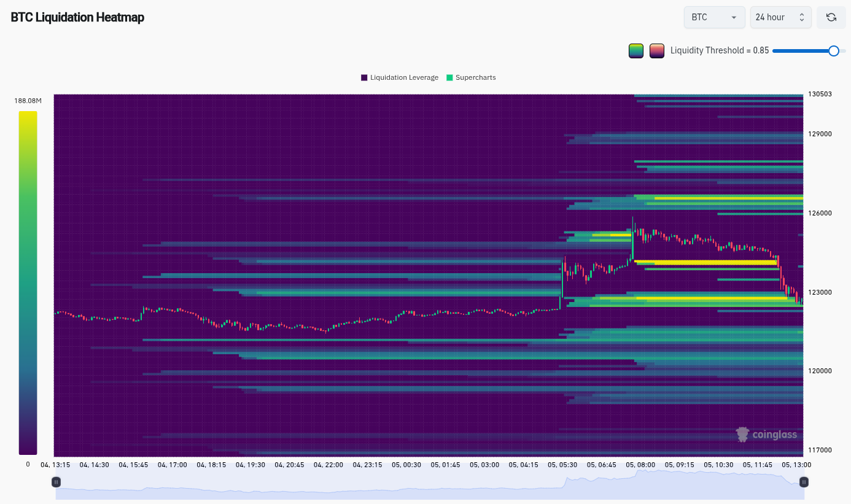Image resolution: width=851 pixels, height=504 pixels.
Task: Click the coinglass watermark link
Action: tap(766, 434)
